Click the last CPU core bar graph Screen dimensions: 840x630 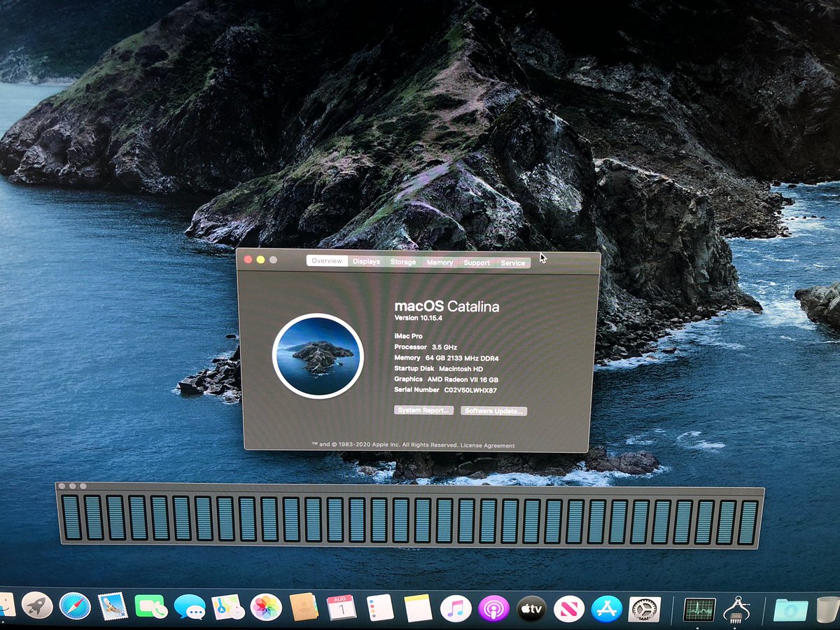748,522
